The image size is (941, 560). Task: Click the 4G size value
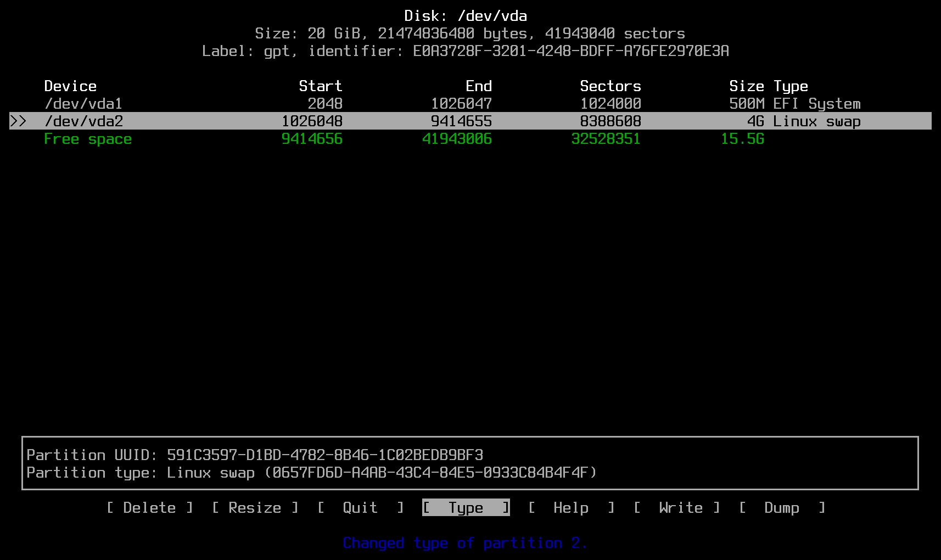755,121
